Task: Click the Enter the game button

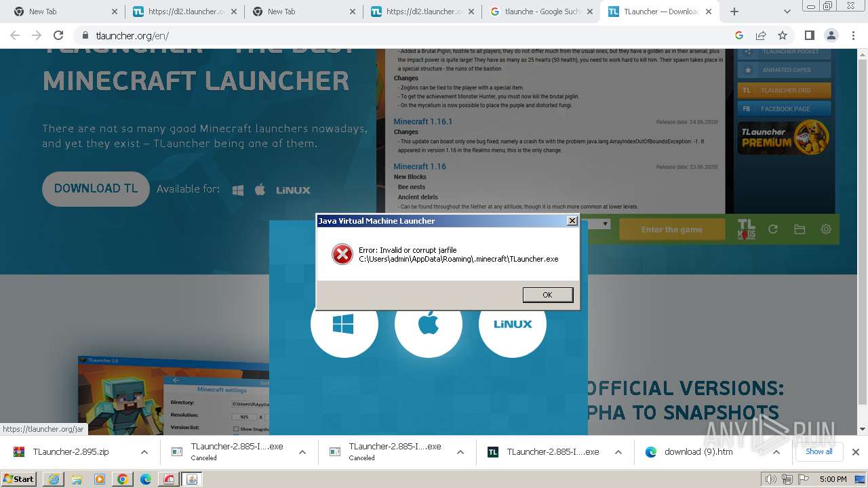Action: (x=672, y=230)
